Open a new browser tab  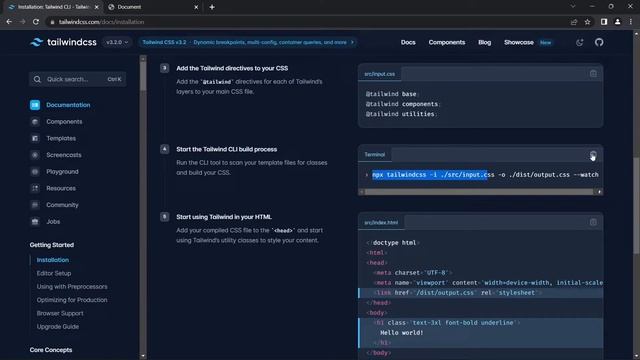click(212, 7)
